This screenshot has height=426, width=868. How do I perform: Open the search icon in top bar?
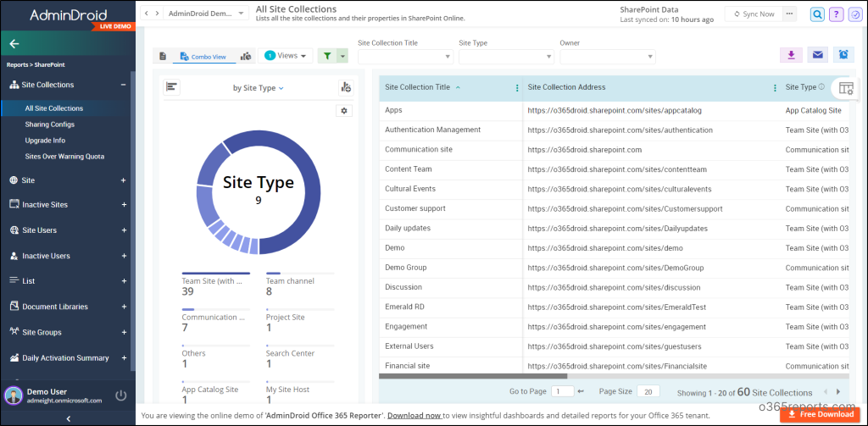817,14
